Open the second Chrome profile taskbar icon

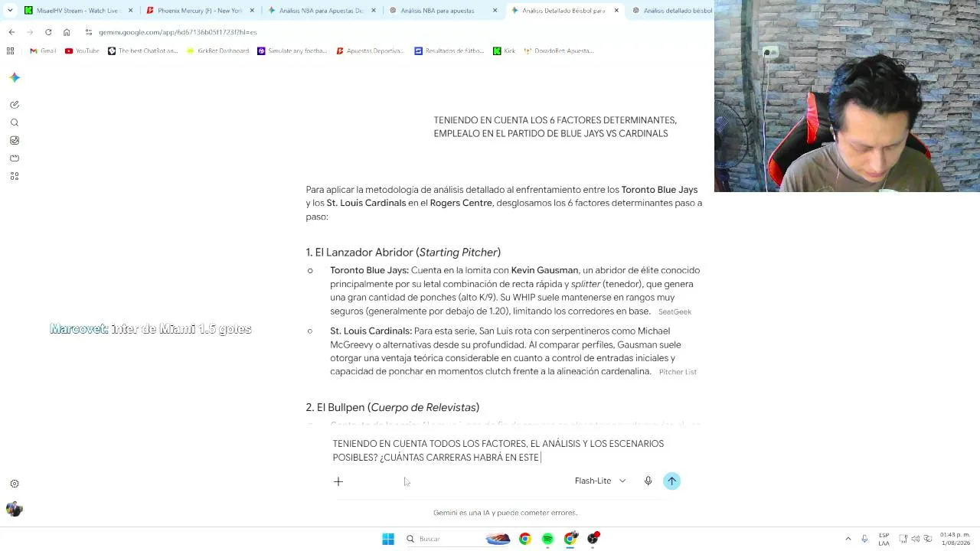coord(570,539)
